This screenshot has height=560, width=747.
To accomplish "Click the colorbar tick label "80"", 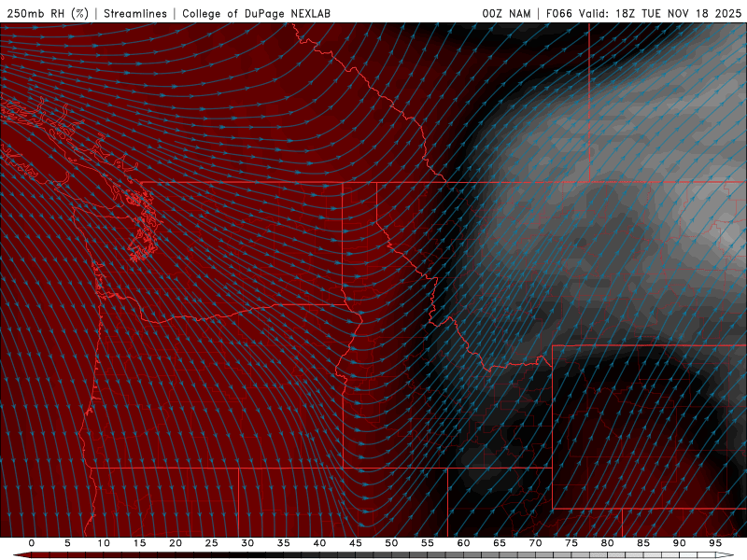I will [x=607, y=543].
